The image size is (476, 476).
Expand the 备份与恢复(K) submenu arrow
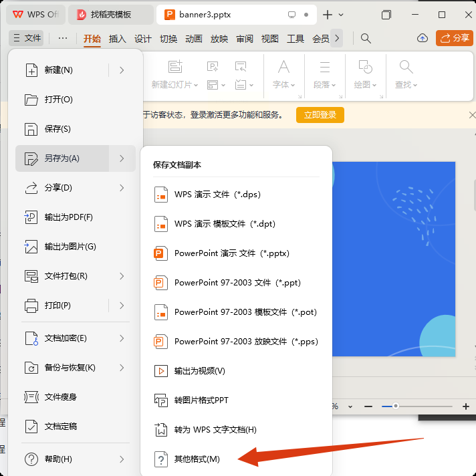tap(122, 368)
